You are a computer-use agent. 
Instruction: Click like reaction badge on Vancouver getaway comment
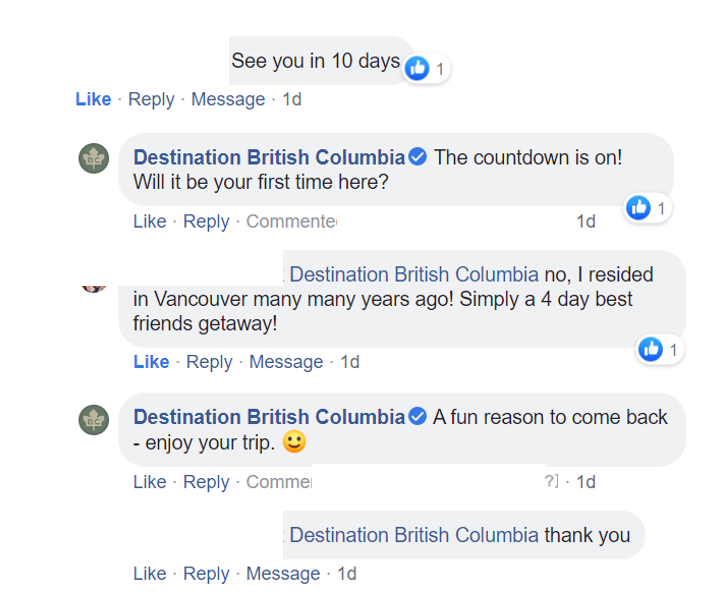point(651,349)
